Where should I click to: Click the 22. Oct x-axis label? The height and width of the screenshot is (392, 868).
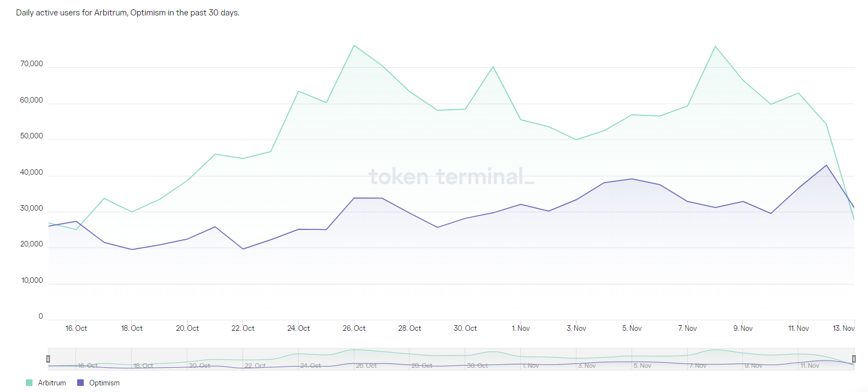click(243, 328)
